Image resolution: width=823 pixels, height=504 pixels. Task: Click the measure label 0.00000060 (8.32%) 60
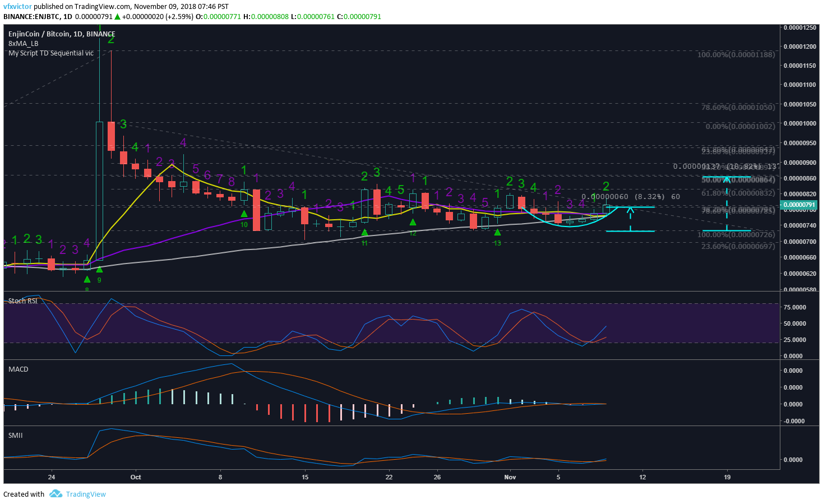click(631, 197)
